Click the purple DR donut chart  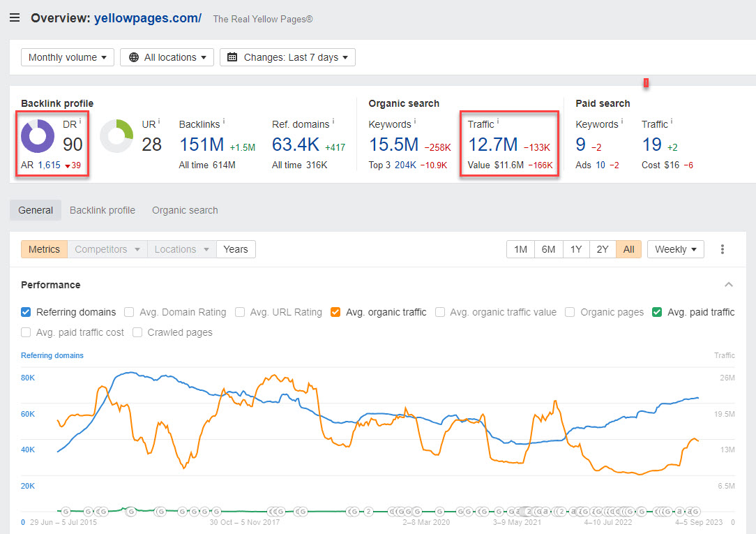[x=38, y=136]
